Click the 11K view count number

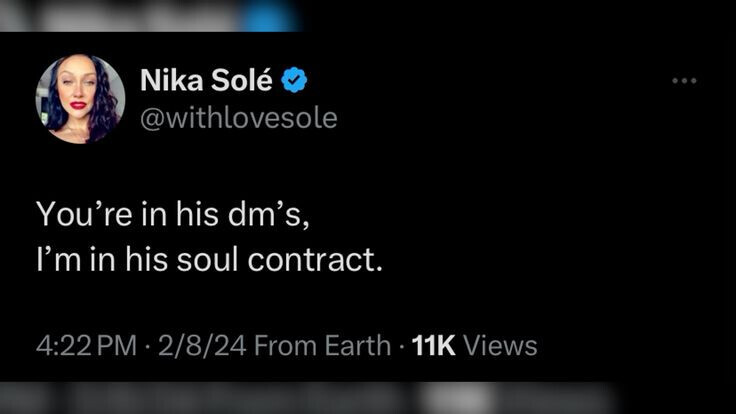[x=433, y=346]
